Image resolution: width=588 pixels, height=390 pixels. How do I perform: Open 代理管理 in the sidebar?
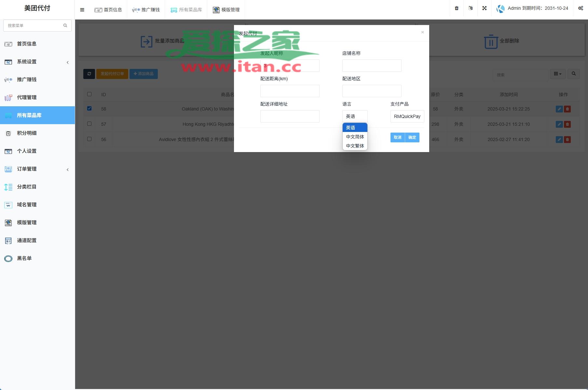coord(27,97)
